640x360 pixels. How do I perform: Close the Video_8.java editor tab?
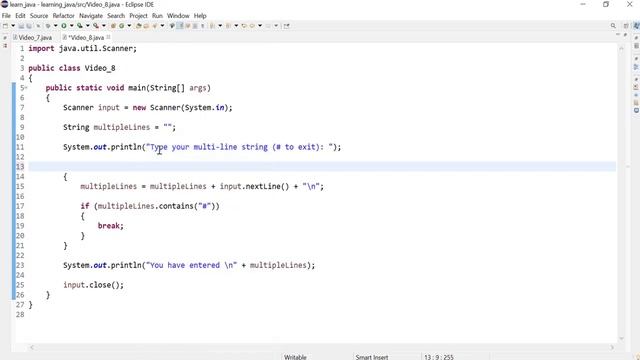pos(108,37)
